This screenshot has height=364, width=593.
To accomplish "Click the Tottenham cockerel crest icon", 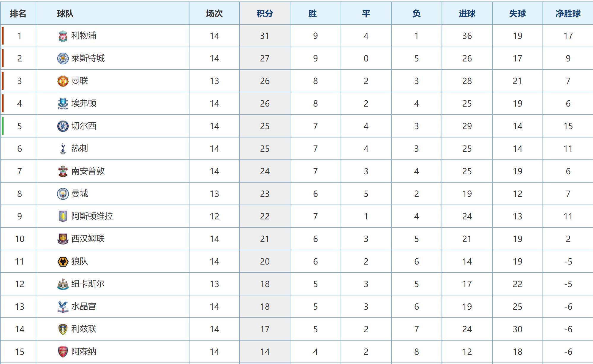I will click(x=63, y=149).
